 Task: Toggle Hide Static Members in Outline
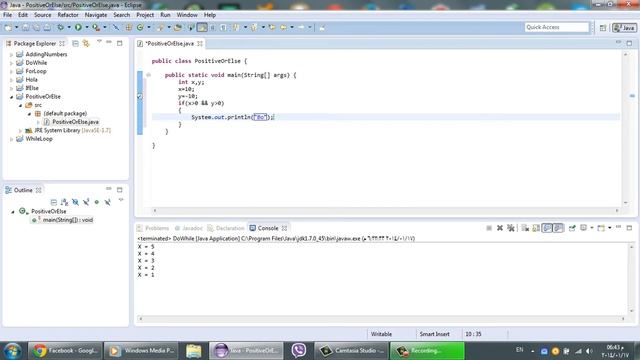pos(86,202)
